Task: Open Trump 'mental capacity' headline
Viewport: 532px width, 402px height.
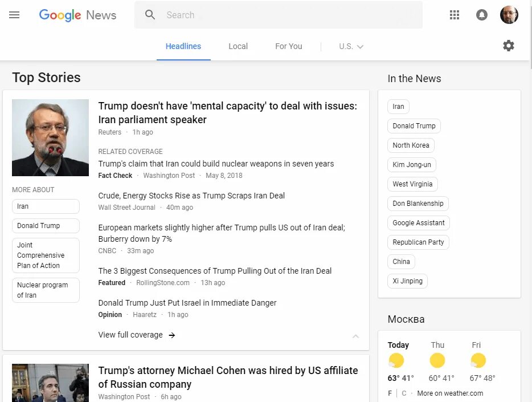Action: click(x=228, y=113)
